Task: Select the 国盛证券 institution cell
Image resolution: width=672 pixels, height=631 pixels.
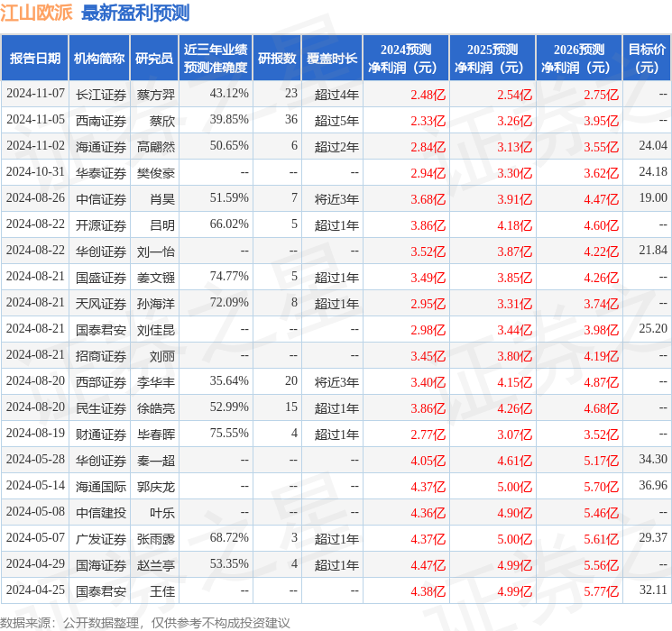Action: (101, 278)
